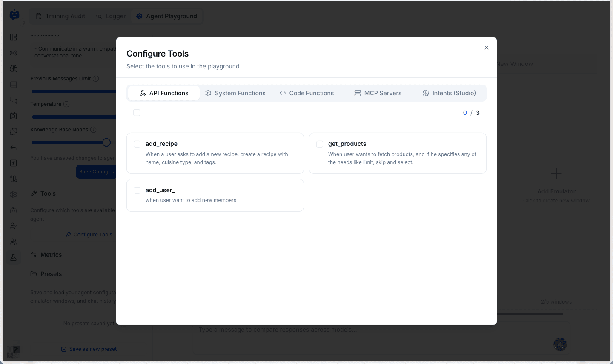Open the chat messages icon in the sidebar
The width and height of the screenshot is (613, 364).
coord(13,100)
